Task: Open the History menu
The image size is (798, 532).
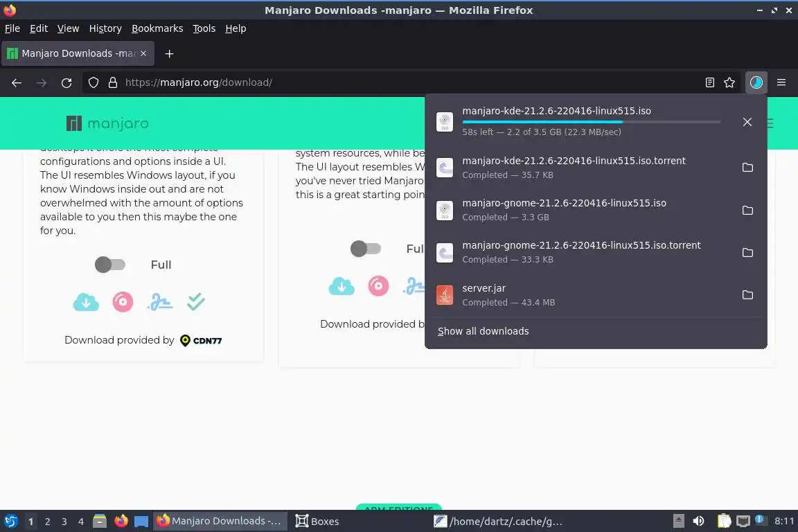Action: point(105,28)
